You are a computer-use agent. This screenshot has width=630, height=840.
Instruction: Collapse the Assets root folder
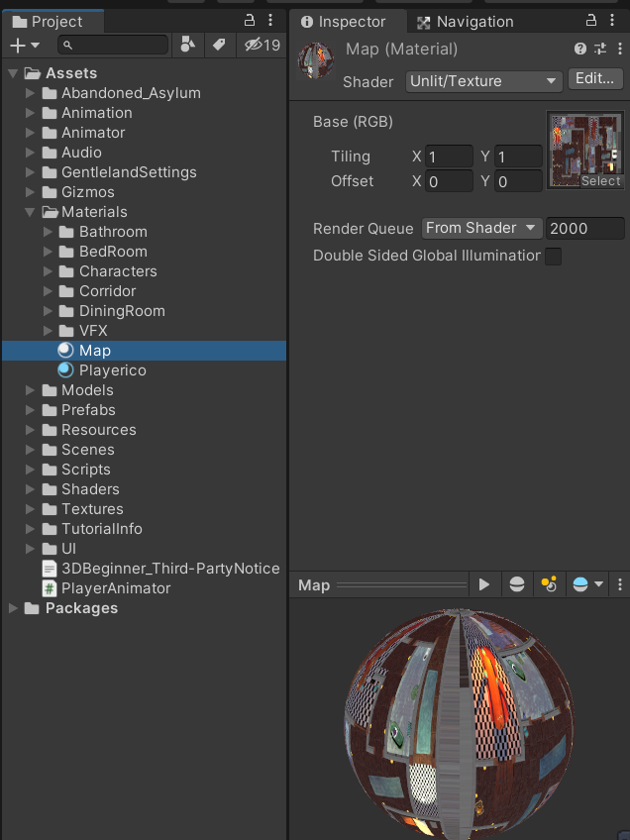coord(14,73)
